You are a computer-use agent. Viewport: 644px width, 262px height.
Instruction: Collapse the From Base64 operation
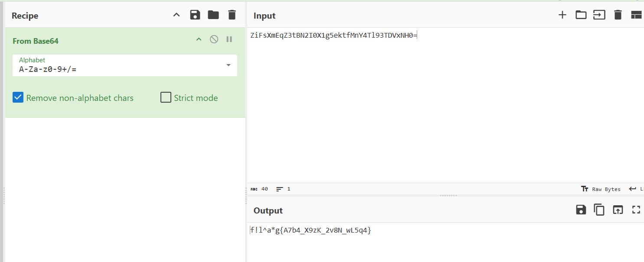pyautogui.click(x=199, y=39)
